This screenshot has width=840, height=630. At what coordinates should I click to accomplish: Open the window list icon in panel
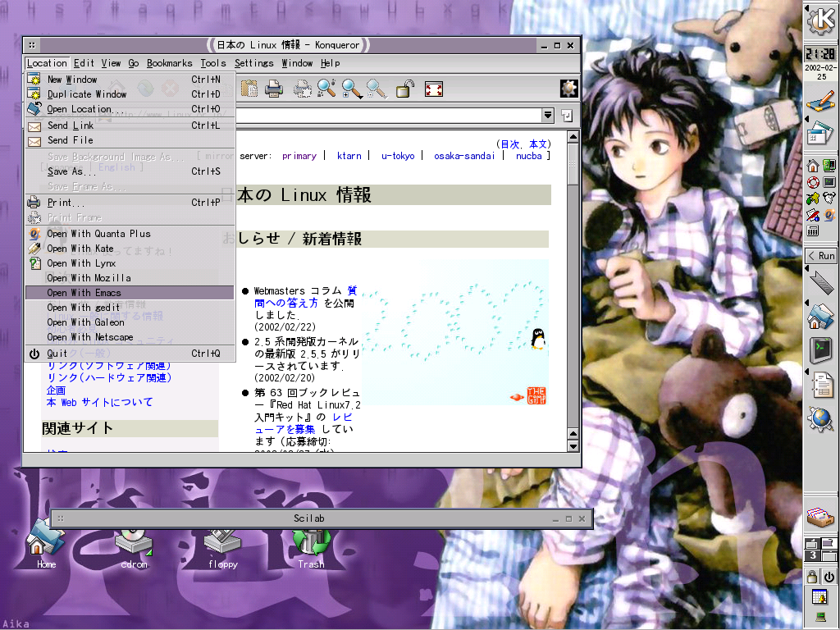[x=820, y=134]
